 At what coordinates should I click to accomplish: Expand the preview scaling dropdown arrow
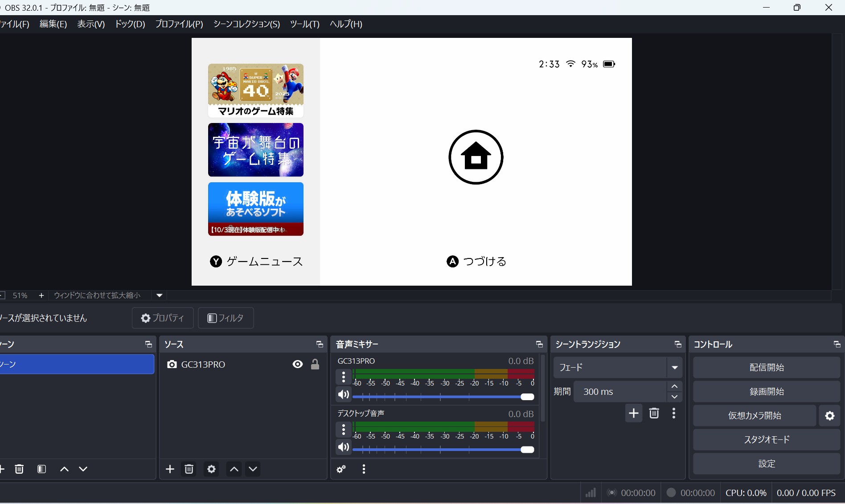click(159, 295)
